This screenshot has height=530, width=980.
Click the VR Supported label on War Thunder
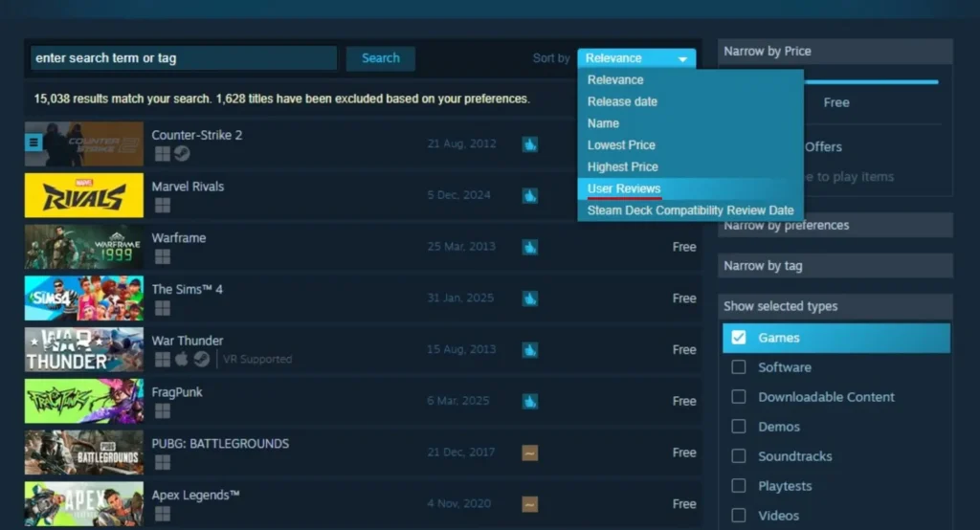pyautogui.click(x=257, y=360)
